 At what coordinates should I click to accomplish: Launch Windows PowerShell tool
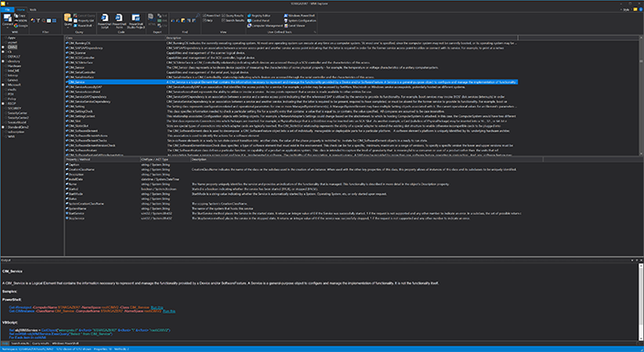pos(300,16)
